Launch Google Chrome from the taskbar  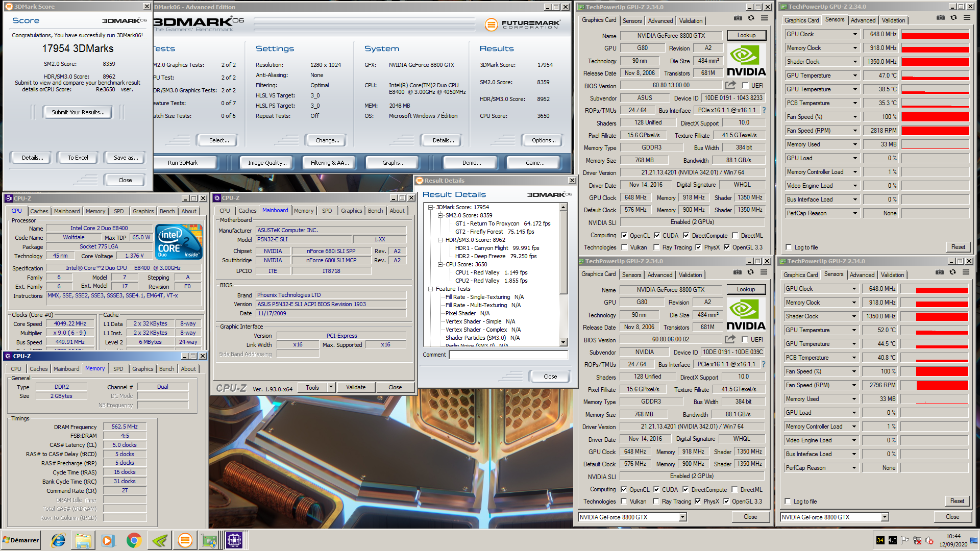[x=134, y=540]
